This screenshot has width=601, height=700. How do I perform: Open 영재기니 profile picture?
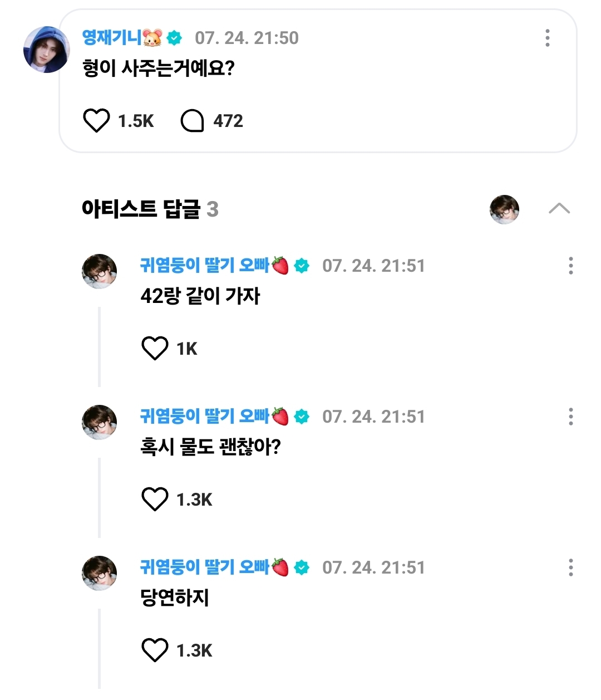[47, 50]
